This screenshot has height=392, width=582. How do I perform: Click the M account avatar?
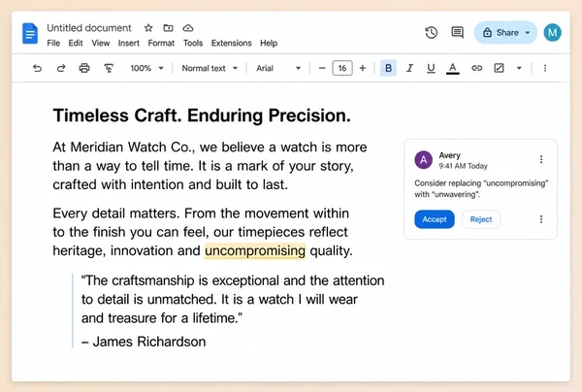pos(552,33)
